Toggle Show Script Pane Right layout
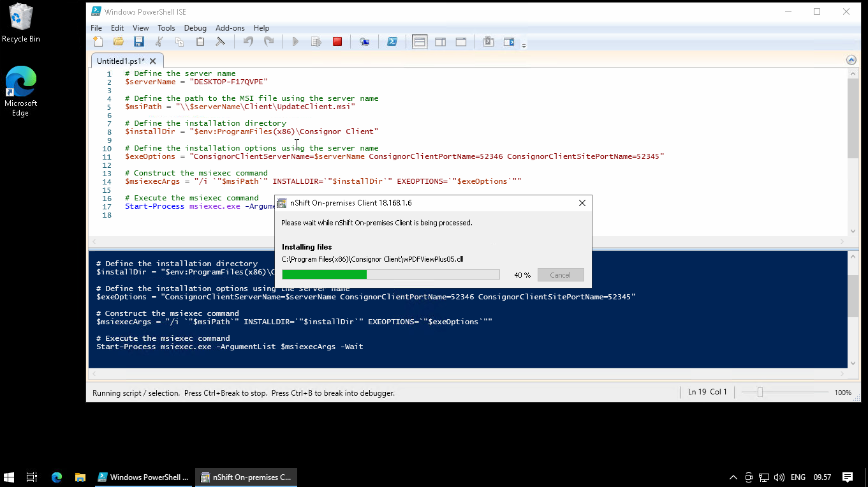The width and height of the screenshot is (868, 487). click(x=440, y=42)
